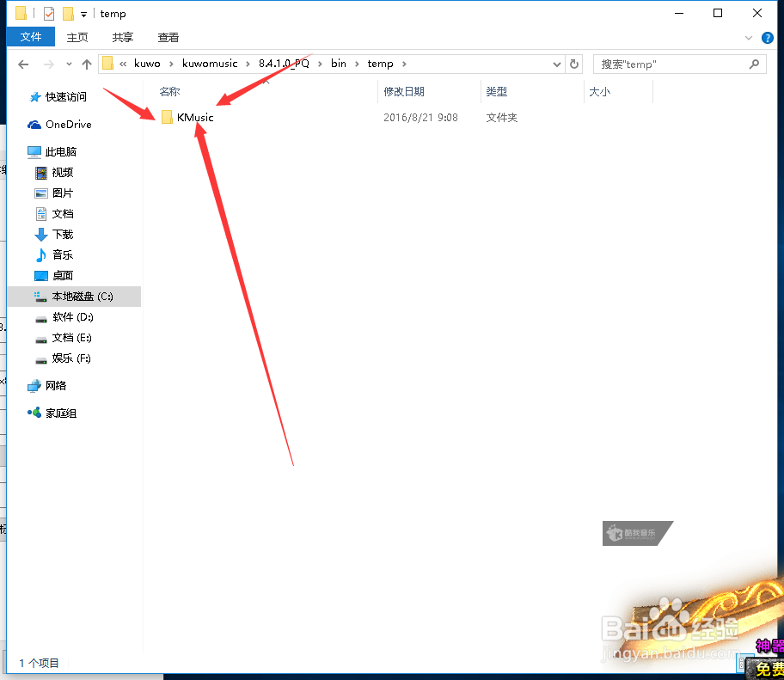This screenshot has width=784, height=680.
Task: Open the 共享 ribbon tab
Action: [121, 37]
